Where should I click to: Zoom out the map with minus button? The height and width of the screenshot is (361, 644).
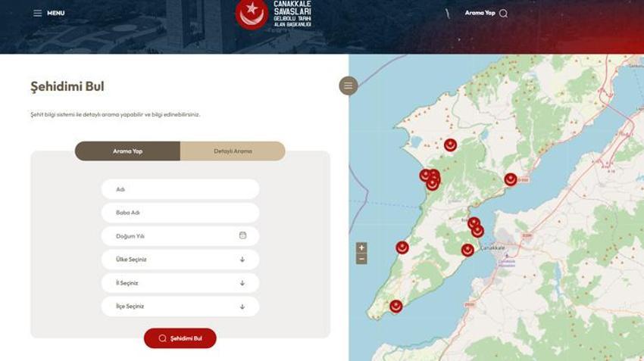pos(361,259)
